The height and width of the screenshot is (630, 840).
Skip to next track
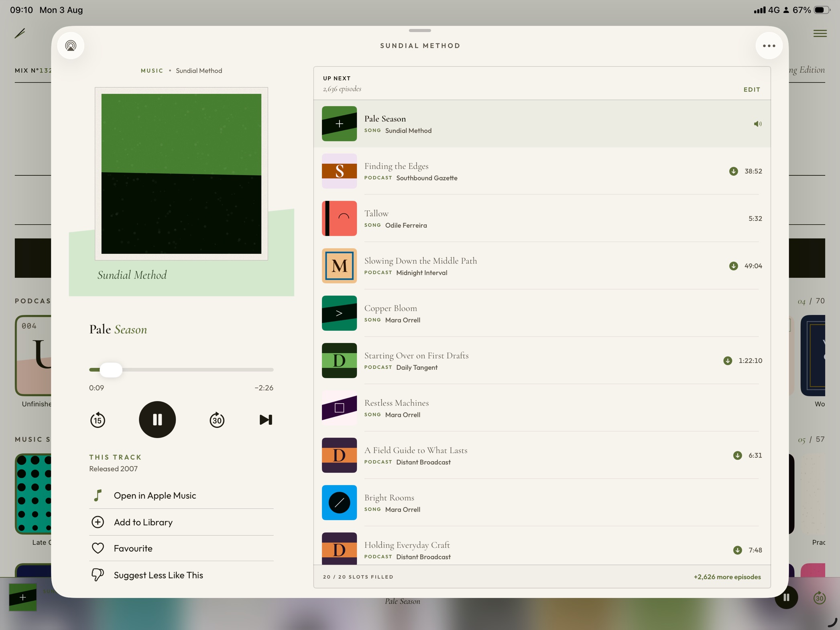(266, 420)
